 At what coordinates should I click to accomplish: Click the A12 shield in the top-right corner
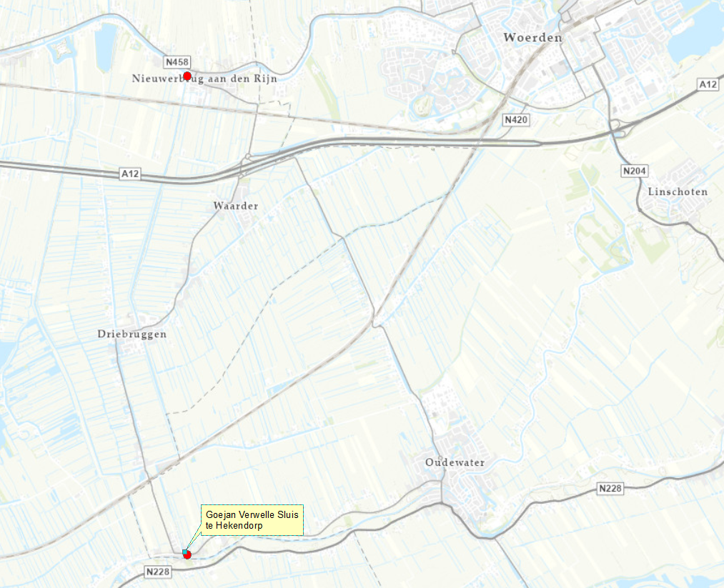(x=708, y=84)
